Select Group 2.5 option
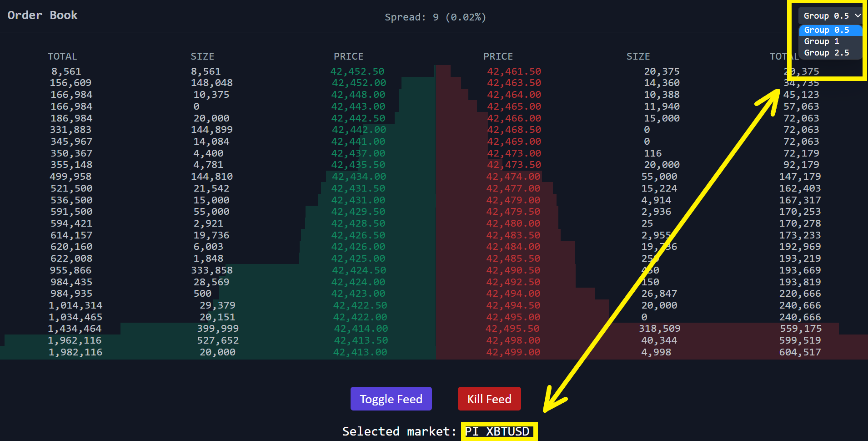Viewport: 868px width, 441px height. tap(831, 53)
